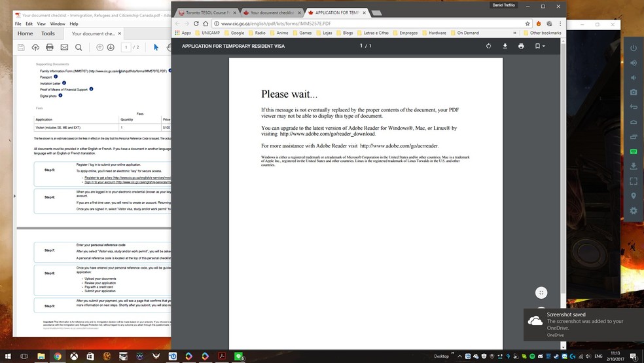Viewport: 644px width, 363px height.
Task: Open the Action Center notification icon
Action: (634, 356)
